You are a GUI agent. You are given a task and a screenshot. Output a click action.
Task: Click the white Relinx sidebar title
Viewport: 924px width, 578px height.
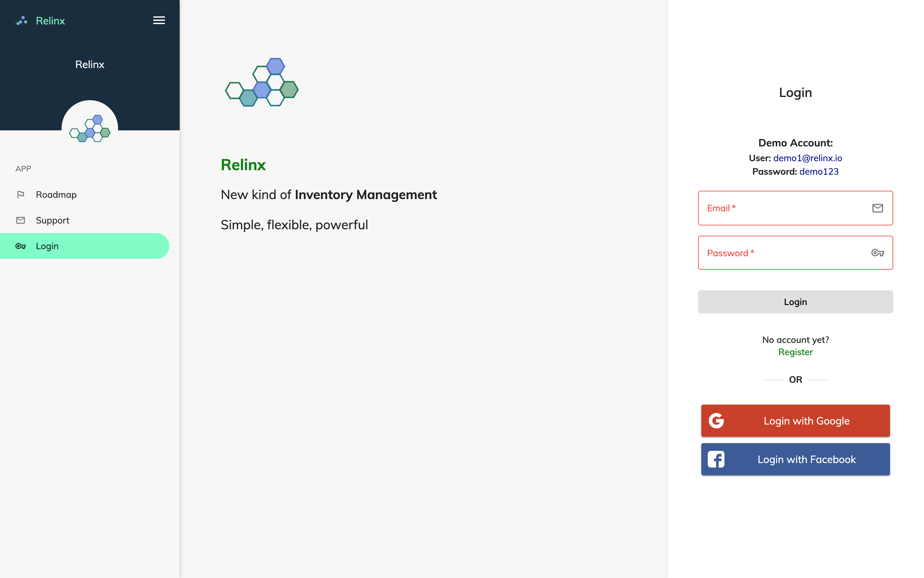90,64
